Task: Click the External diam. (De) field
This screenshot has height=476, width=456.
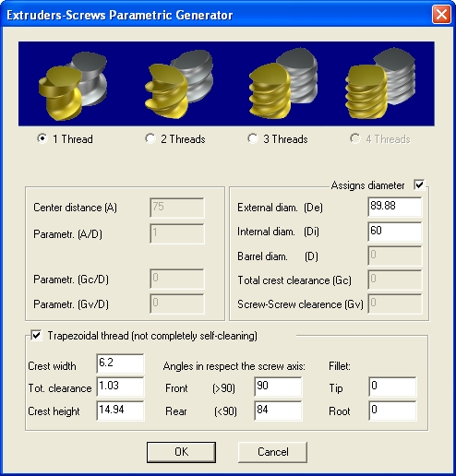Action: (395, 207)
